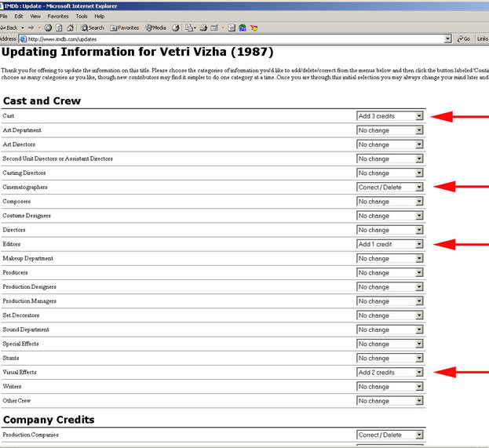The image size is (489, 448).
Task: Click the Discuss document toolbar icon
Action: 232,27
